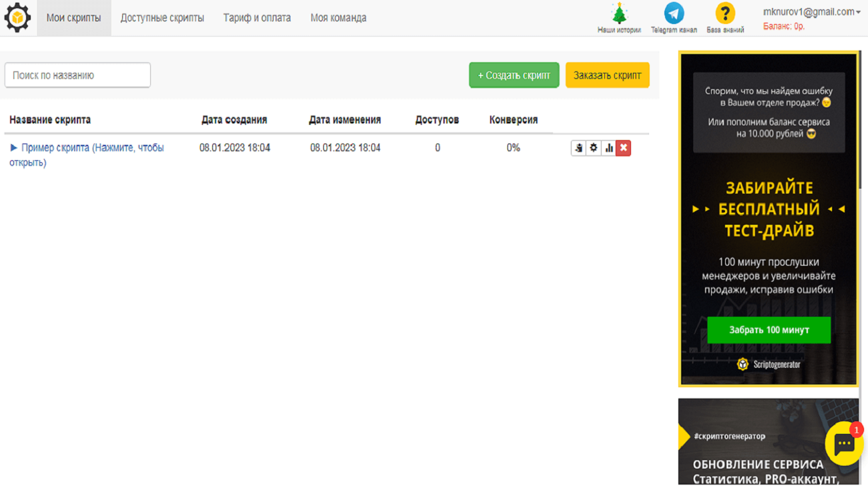Screen dimensions: 868x488
Task: Open the 'База знаний' question mark icon
Action: (x=725, y=14)
